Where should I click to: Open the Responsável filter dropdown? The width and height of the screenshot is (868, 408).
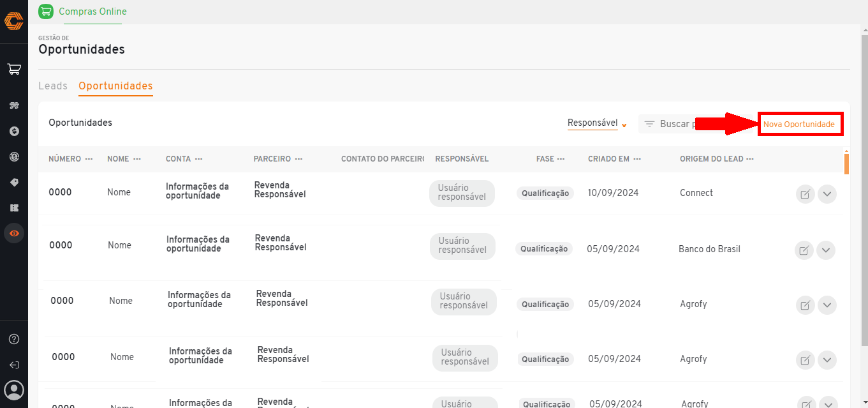click(x=597, y=123)
